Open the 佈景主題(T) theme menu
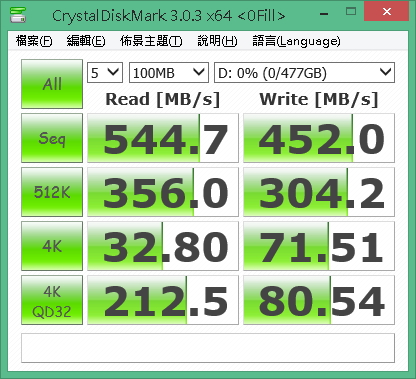Image resolution: width=416 pixels, height=379 pixels. tap(151, 41)
